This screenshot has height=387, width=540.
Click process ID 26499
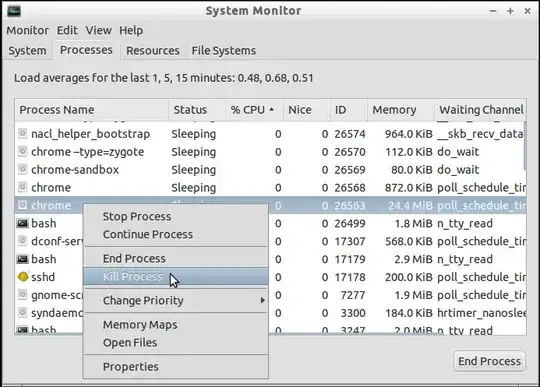[350, 223]
